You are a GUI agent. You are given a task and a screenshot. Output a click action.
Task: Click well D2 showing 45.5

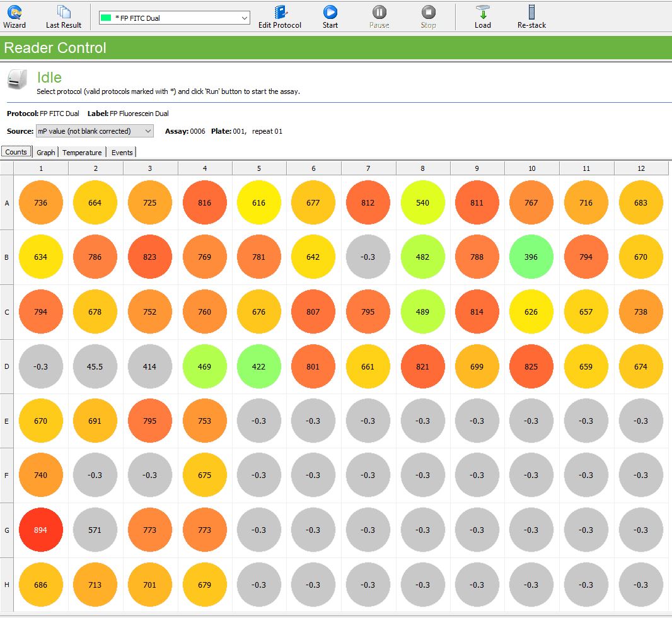pos(95,366)
